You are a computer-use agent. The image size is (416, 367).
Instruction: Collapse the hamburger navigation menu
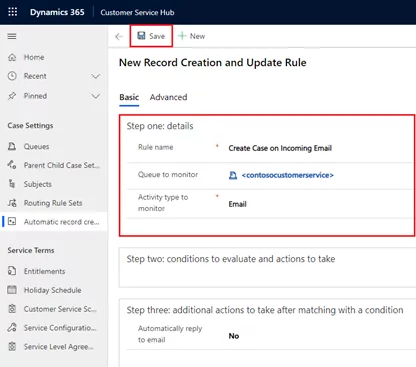12,36
